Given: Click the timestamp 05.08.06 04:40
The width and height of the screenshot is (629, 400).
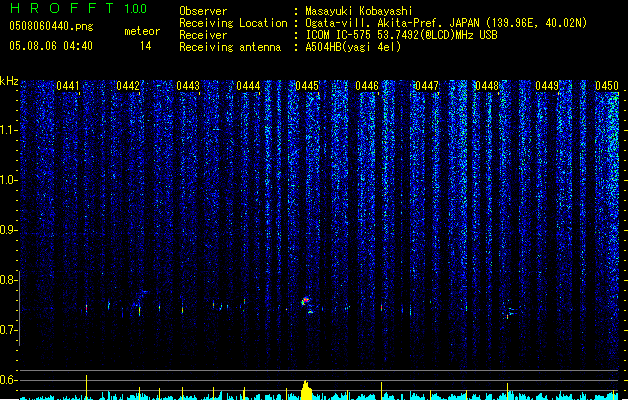Looking at the screenshot, I should [51, 46].
